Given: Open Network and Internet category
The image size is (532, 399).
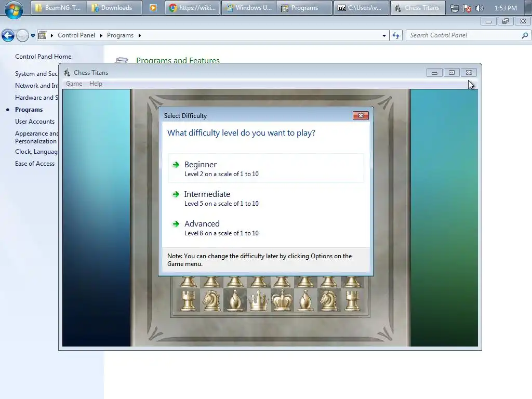Looking at the screenshot, I should click(37, 86).
